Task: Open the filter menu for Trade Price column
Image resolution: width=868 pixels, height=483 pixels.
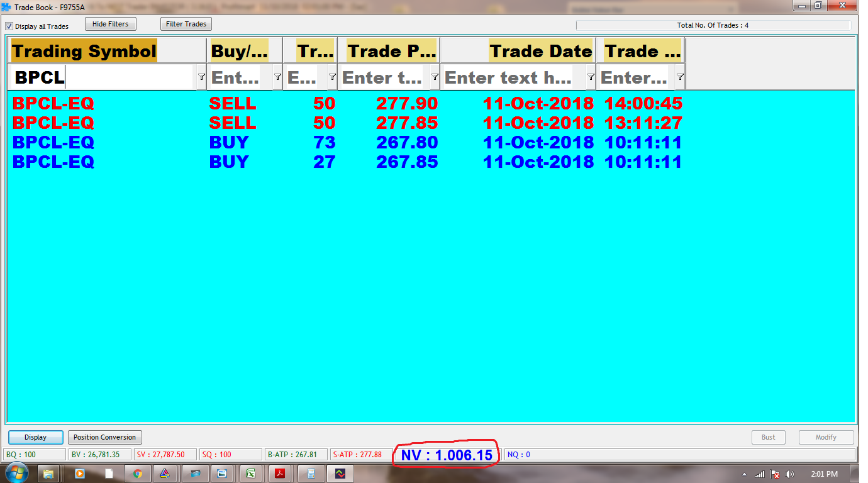Action: point(435,77)
